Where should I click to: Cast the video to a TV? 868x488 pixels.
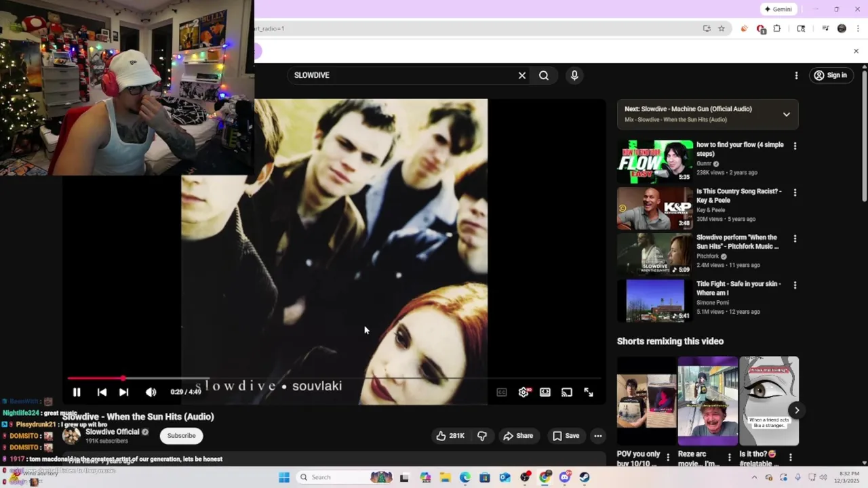pos(567,392)
